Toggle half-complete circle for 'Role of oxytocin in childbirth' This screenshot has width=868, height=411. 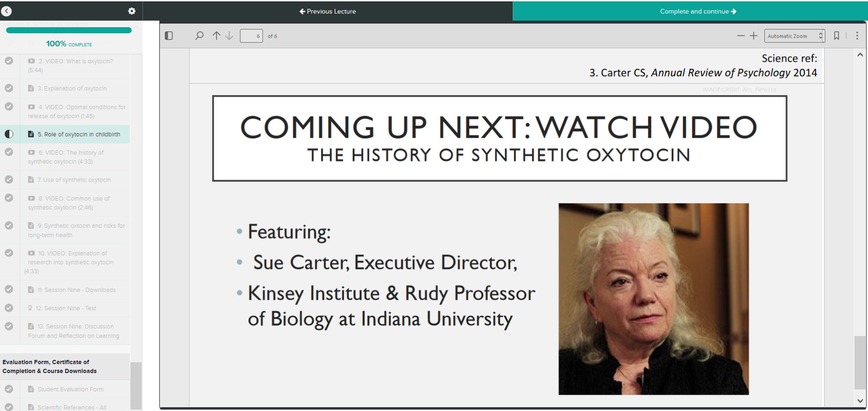9,134
